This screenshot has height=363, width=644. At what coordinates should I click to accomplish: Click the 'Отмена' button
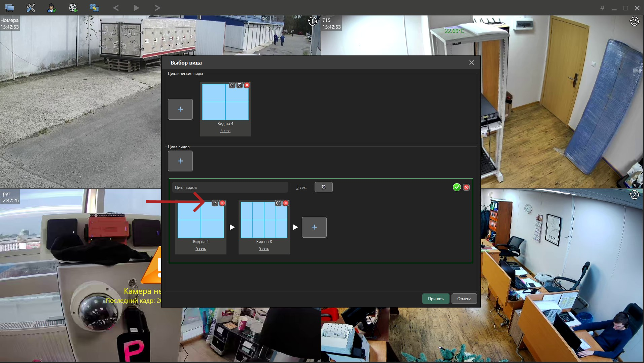pyautogui.click(x=464, y=298)
